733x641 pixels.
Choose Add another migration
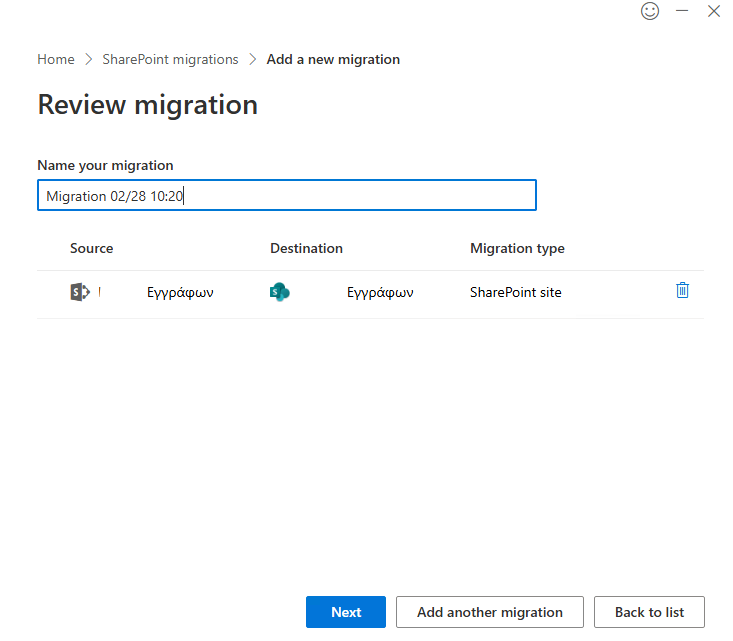pyautogui.click(x=489, y=612)
